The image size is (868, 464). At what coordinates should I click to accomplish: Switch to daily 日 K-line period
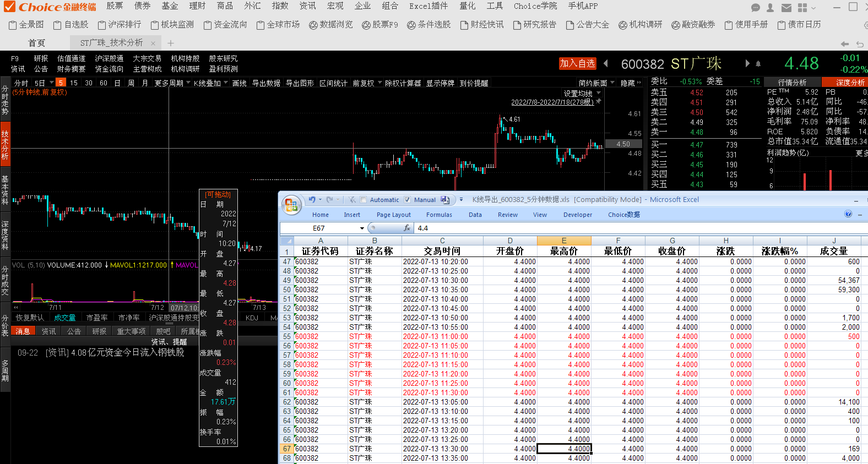(x=117, y=83)
